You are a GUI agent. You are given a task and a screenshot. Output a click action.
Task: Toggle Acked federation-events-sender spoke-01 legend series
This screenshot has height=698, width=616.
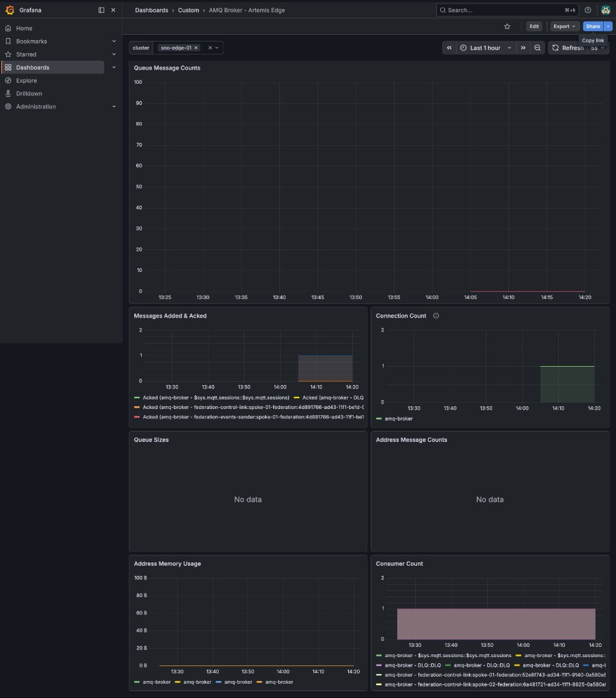[x=253, y=417]
